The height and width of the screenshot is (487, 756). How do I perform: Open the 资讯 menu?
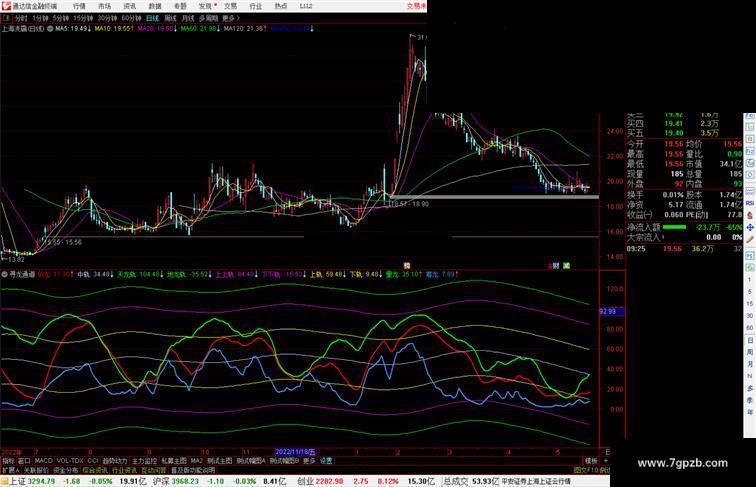click(129, 6)
